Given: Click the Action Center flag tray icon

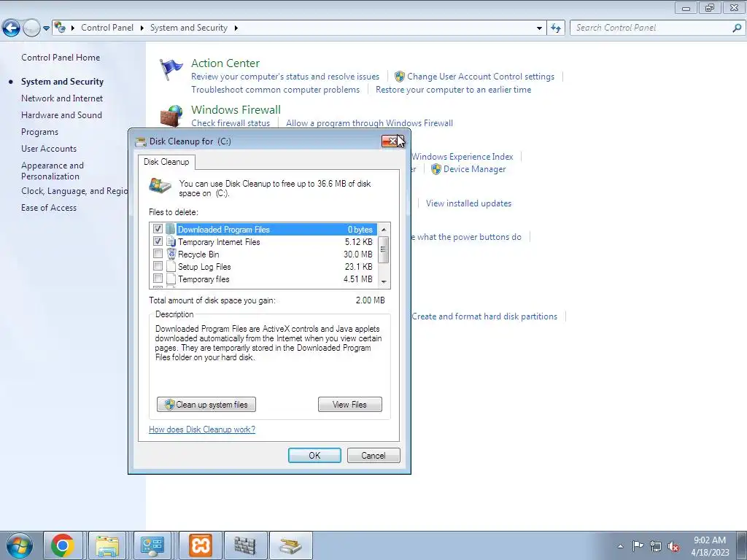Looking at the screenshot, I should (638, 545).
